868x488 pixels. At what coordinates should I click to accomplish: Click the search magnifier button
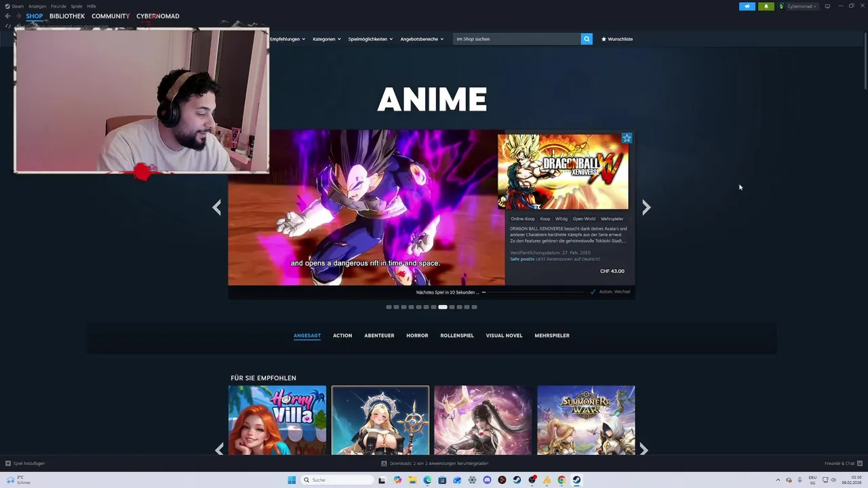pos(587,39)
